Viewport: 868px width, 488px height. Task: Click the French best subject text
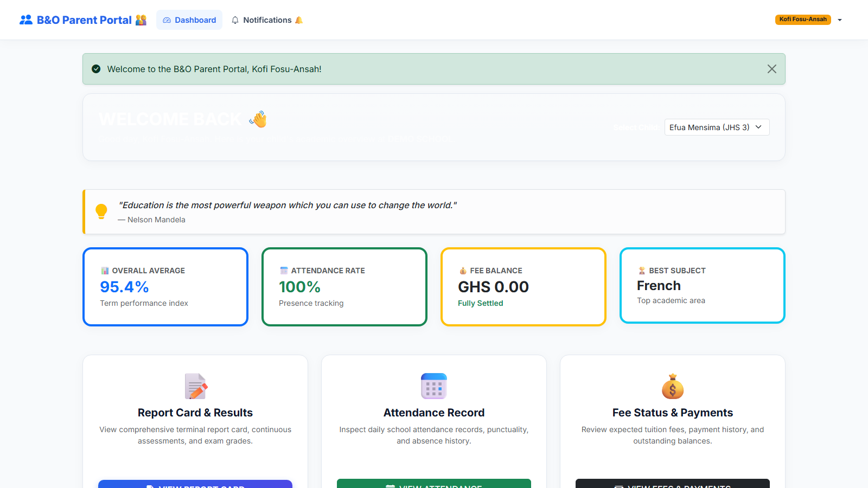pyautogui.click(x=659, y=286)
